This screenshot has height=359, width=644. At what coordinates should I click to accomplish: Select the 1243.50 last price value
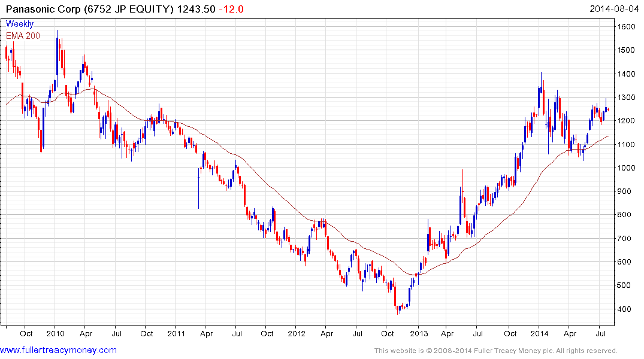tap(196, 9)
